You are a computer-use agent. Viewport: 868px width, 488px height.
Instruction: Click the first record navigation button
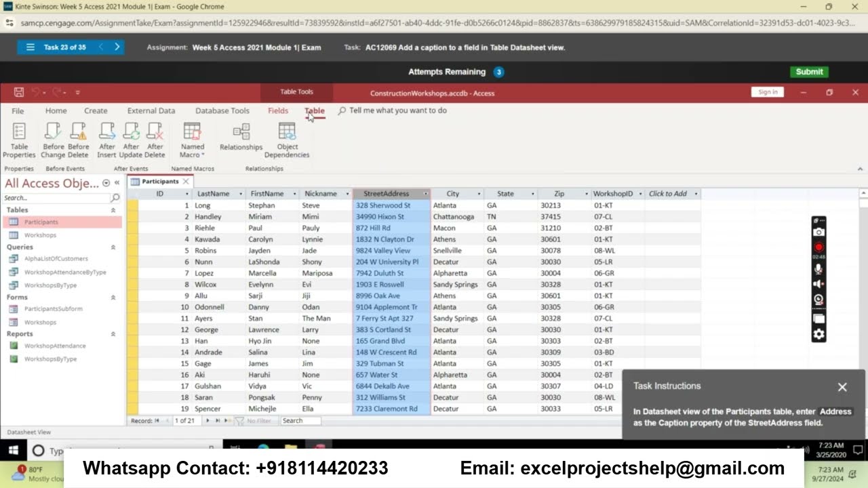pos(157,421)
